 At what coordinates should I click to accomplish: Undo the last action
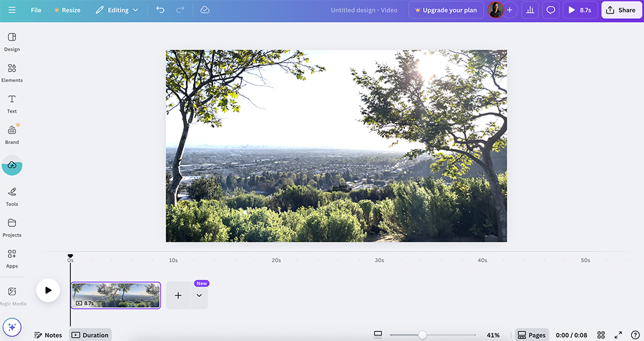point(160,10)
